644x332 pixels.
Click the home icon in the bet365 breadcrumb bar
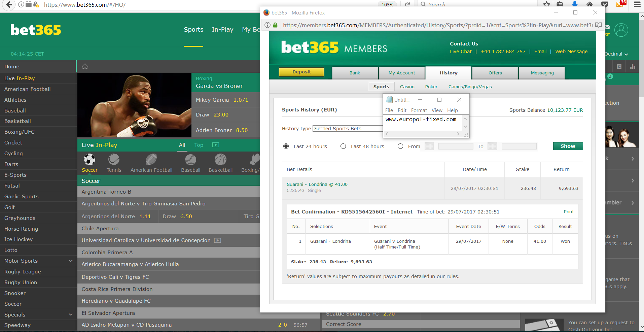point(85,66)
